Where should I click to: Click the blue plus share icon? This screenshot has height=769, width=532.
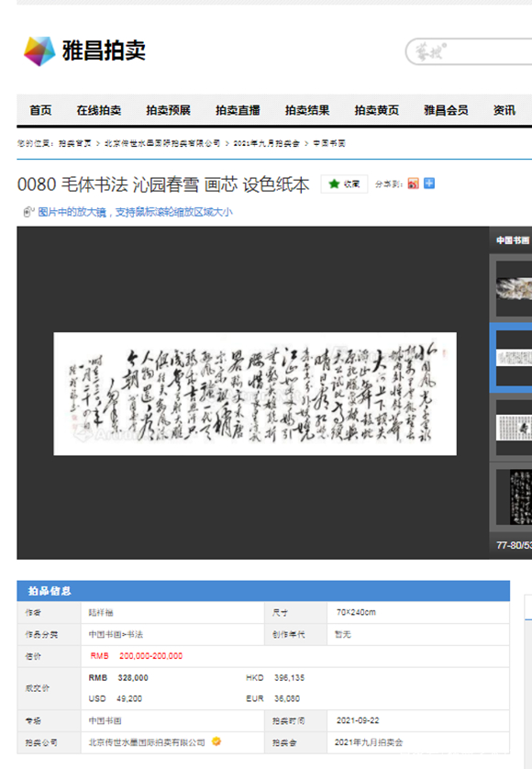click(x=429, y=184)
